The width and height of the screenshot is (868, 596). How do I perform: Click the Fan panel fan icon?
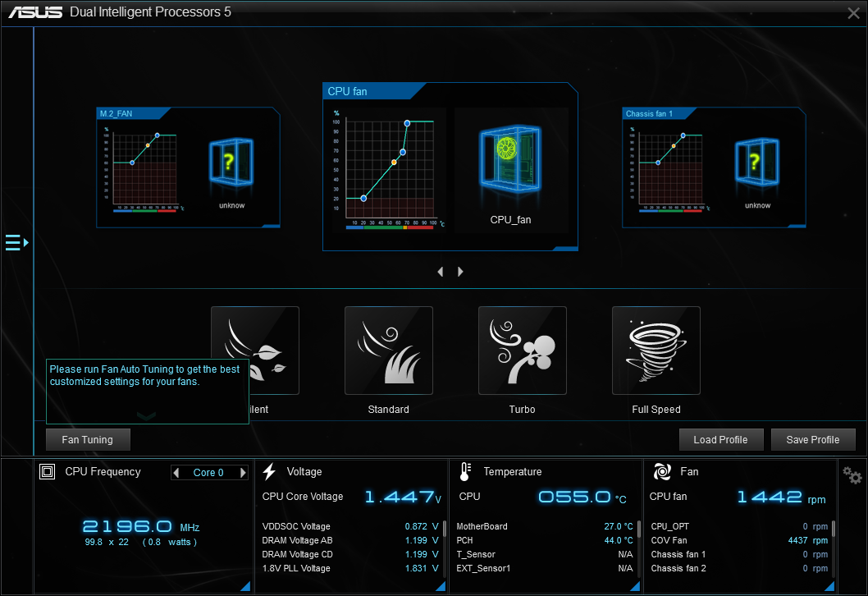(662, 471)
